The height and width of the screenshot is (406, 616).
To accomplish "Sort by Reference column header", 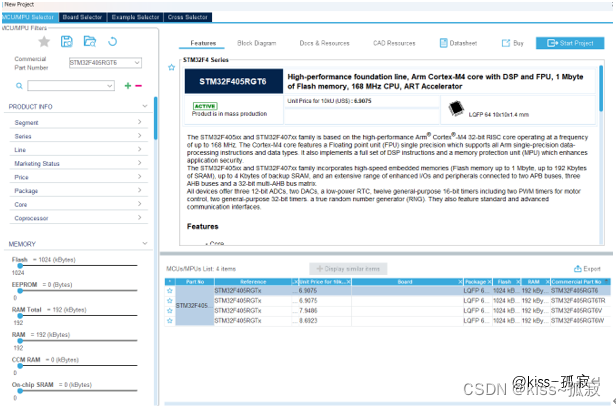I will pyautogui.click(x=253, y=282).
